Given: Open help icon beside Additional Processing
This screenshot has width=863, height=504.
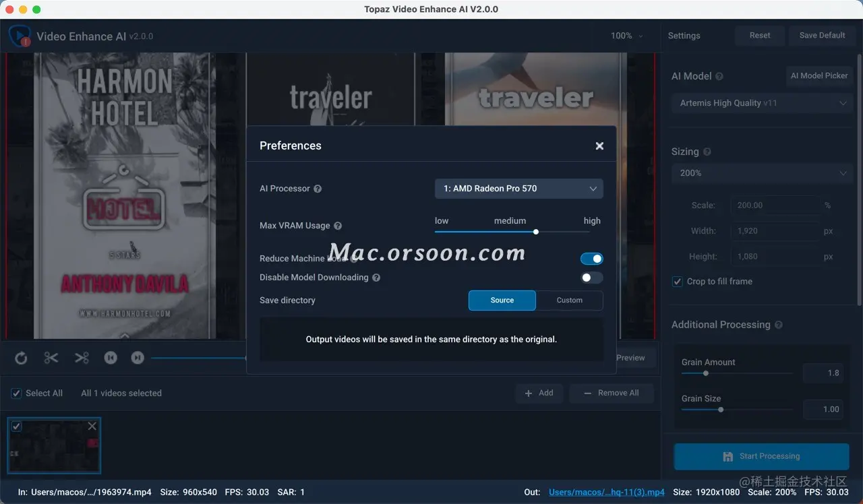Looking at the screenshot, I should click(779, 325).
